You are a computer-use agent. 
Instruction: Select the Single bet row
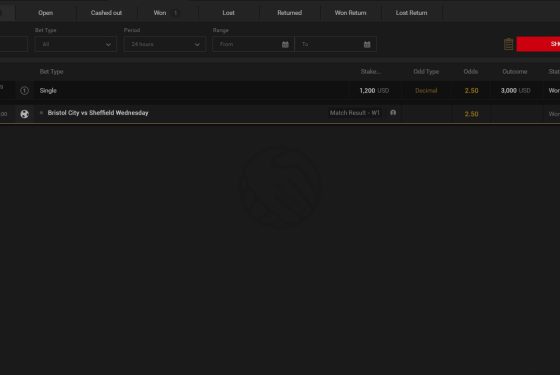tap(280, 91)
